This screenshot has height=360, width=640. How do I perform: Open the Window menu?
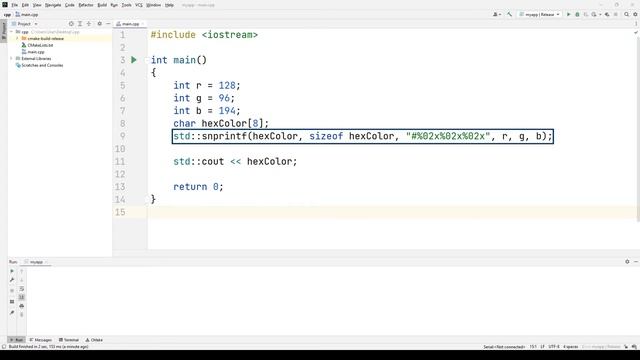[153, 5]
